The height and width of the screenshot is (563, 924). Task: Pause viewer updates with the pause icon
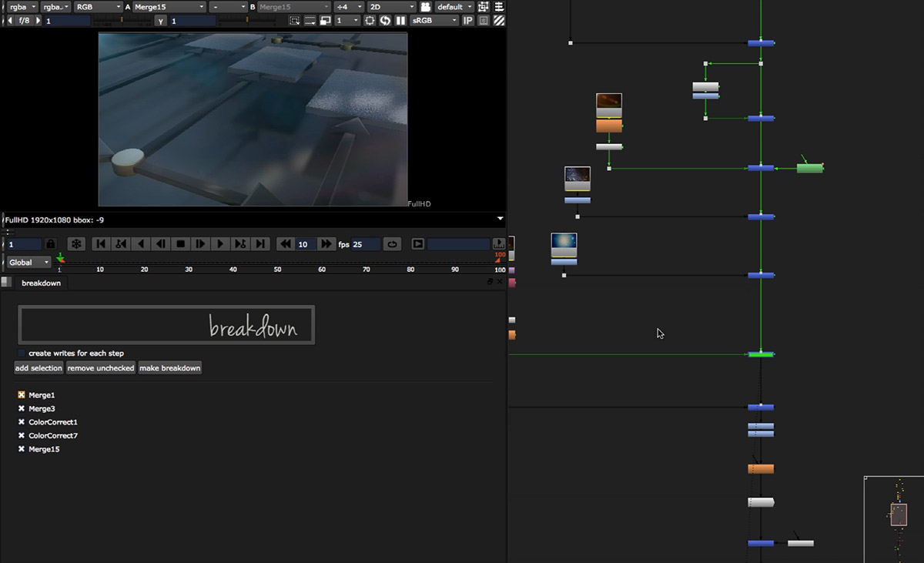pos(400,21)
